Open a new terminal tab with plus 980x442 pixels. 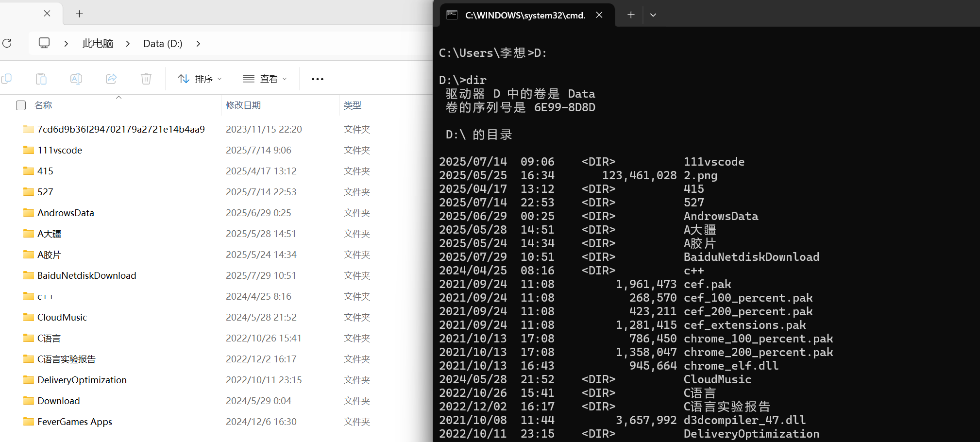tap(631, 15)
